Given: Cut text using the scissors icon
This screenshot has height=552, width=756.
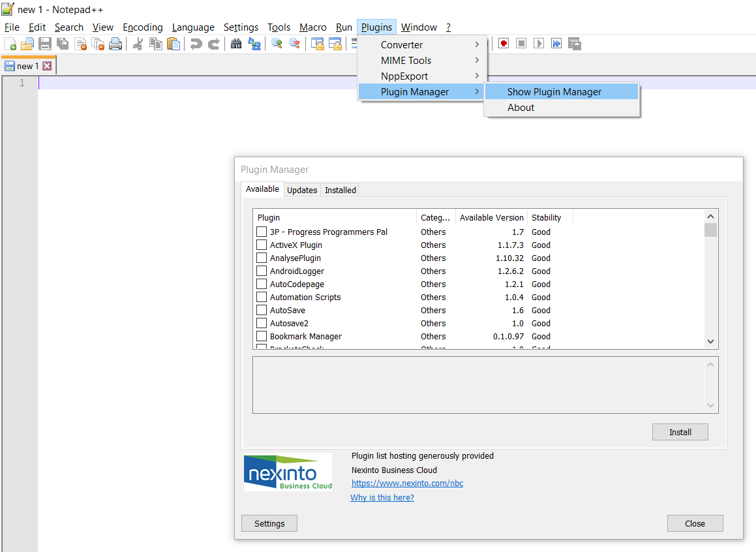Looking at the screenshot, I should [x=139, y=44].
